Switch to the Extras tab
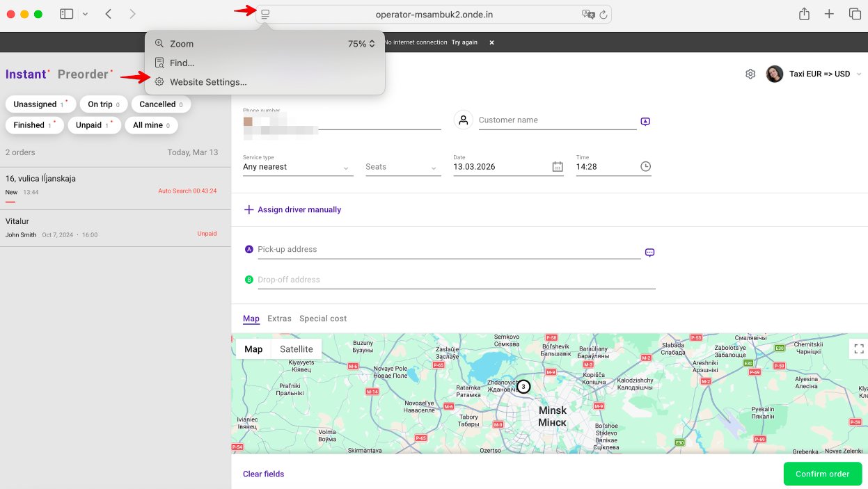This screenshot has width=868, height=489. 279,319
